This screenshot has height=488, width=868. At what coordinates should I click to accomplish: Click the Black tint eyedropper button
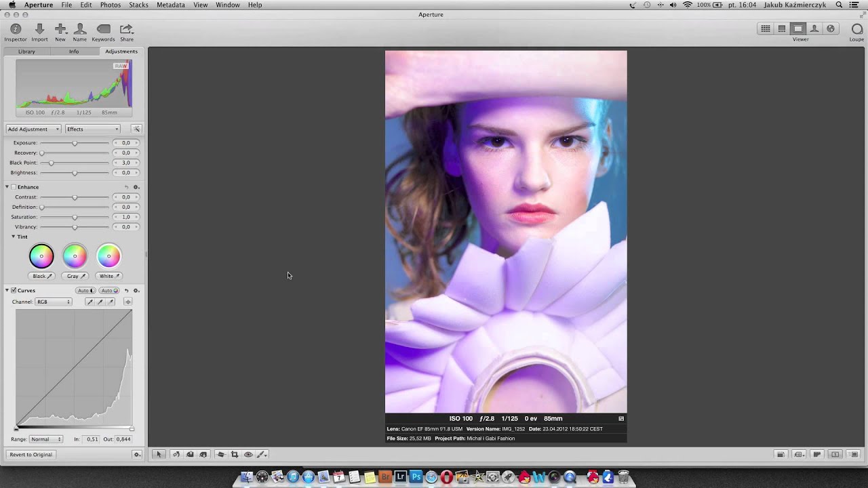tap(41, 276)
